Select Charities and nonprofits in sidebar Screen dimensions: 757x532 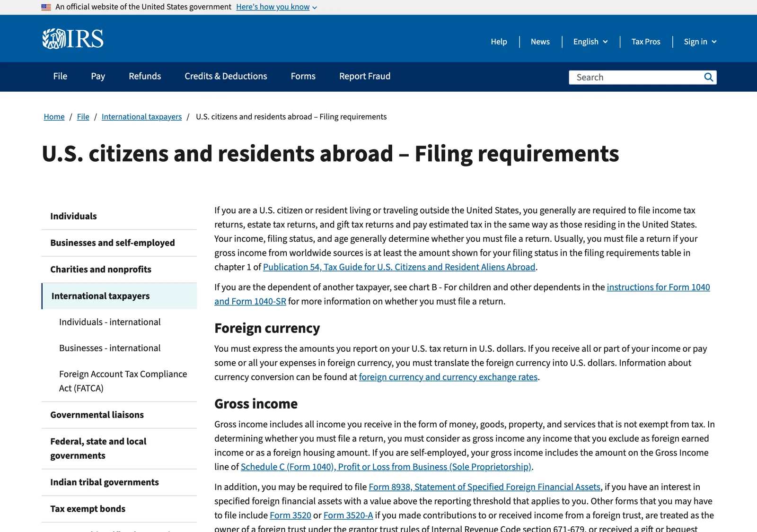coord(119,269)
